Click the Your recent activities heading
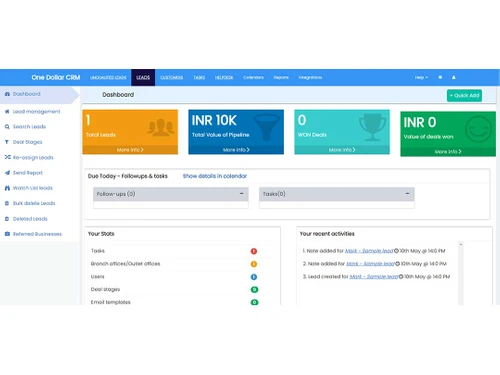This screenshot has width=500, height=375. click(327, 234)
